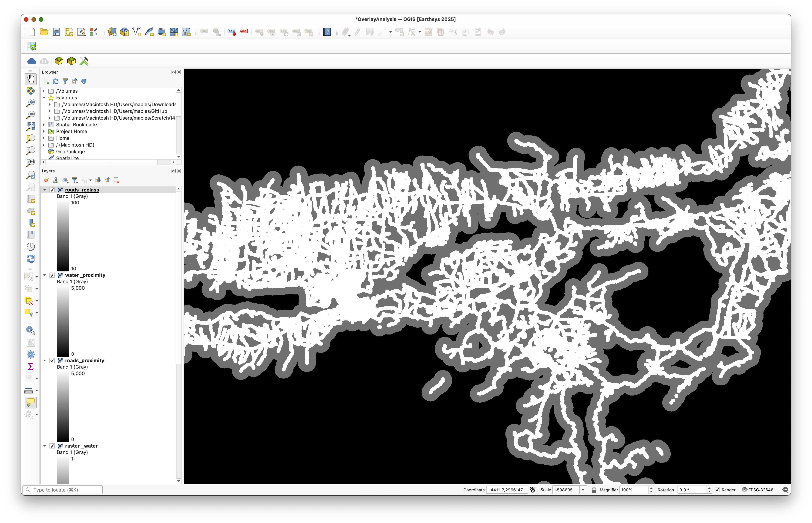Select GeoPackage in Browser tree
The image size is (812, 523).
70,152
